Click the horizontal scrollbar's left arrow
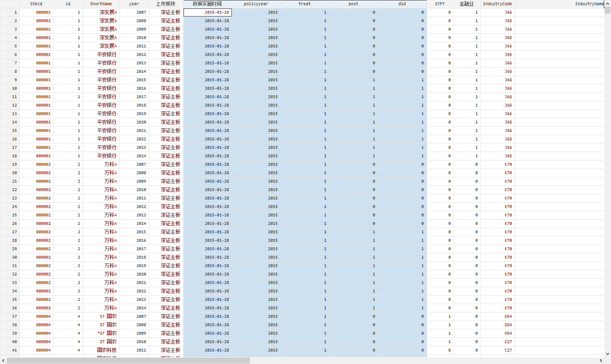Screen dimensions: 611x364 coord(3,361)
